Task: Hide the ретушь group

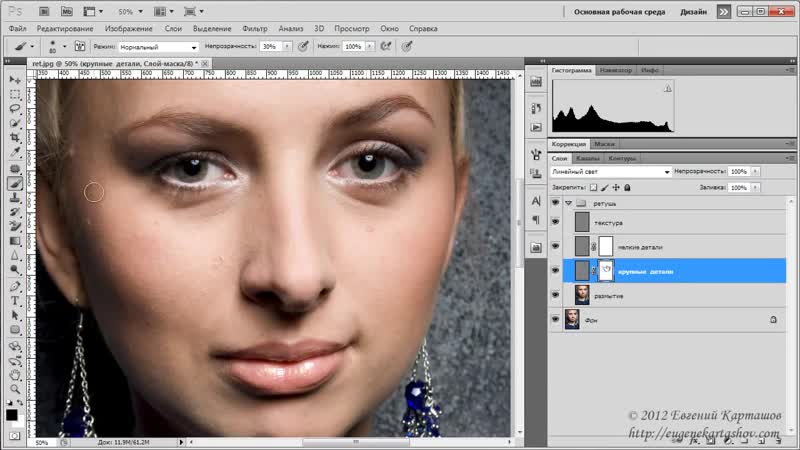Action: click(555, 203)
